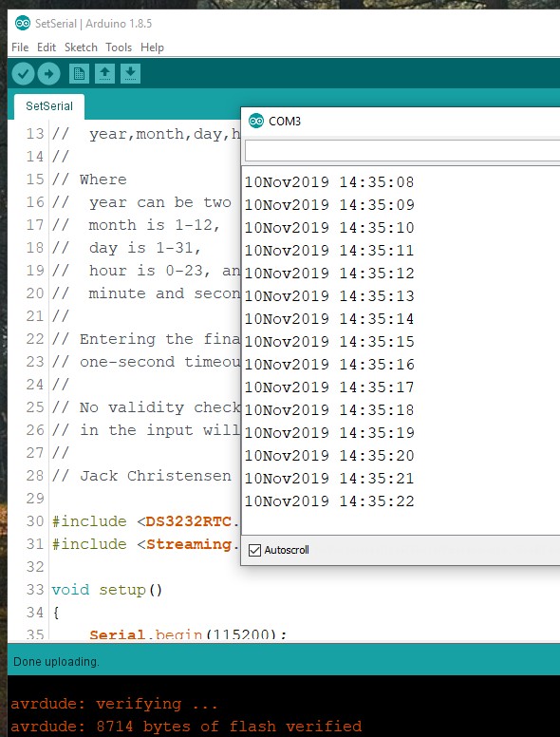The image size is (560, 737).
Task: Open the Tools menu
Action: tap(119, 47)
